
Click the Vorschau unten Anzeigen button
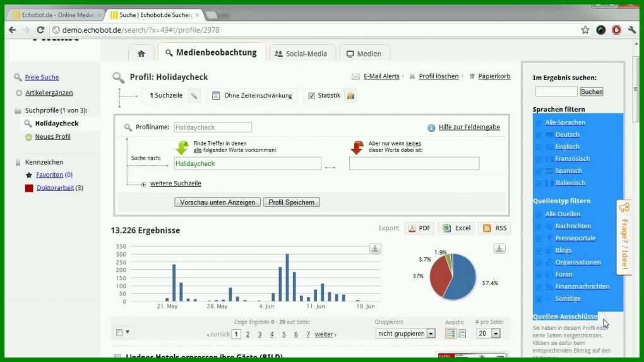pos(217,202)
